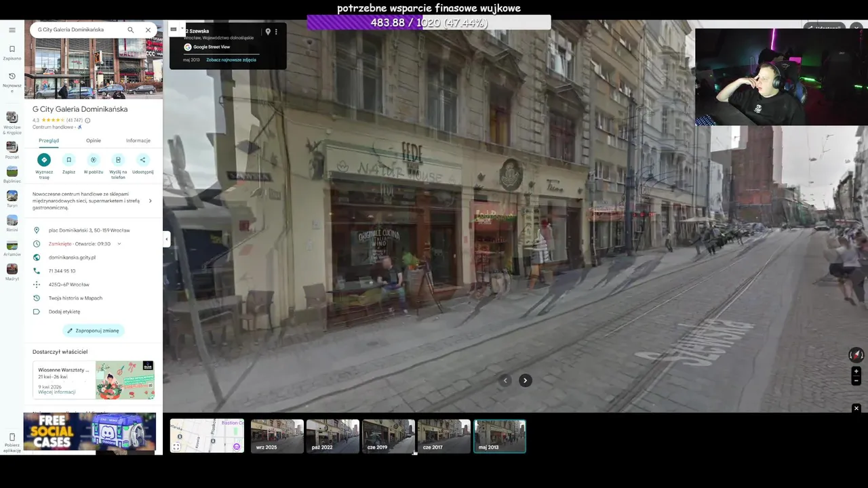
Task: Expand the minimap fullscreen icon
Action: (176, 447)
